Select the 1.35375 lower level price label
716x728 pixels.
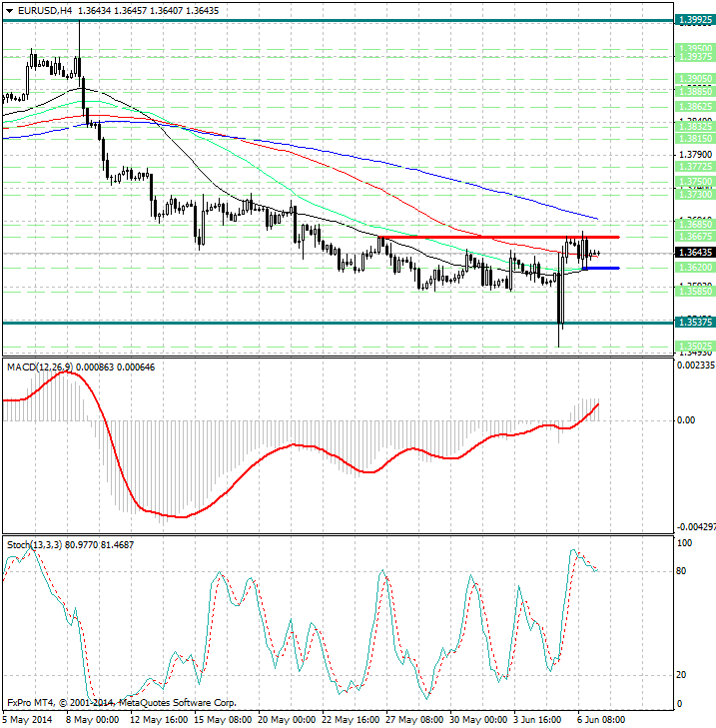[695, 322]
